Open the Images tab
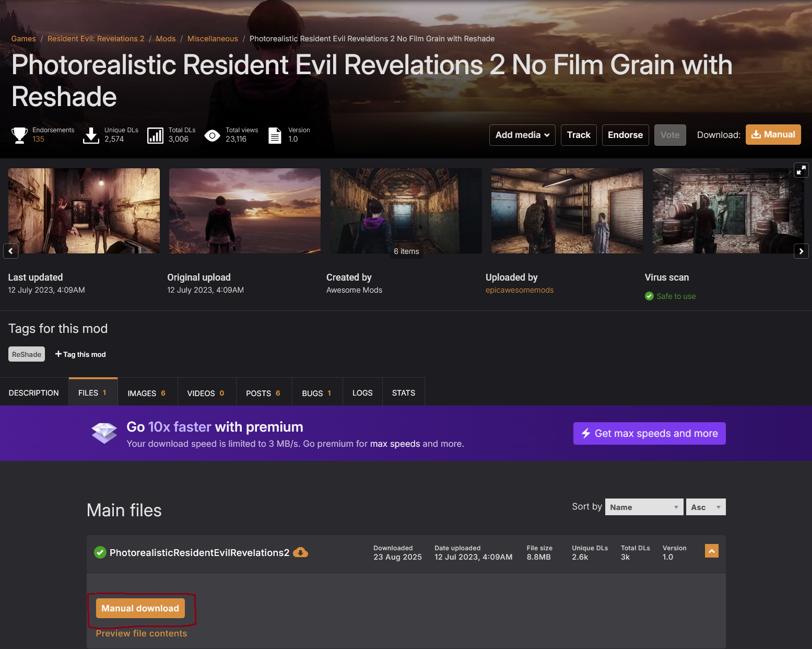812x649 pixels. (147, 392)
